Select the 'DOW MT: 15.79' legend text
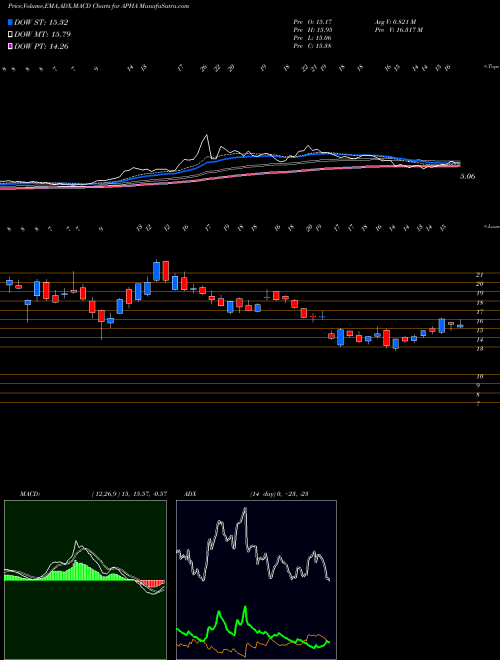Viewport: 500px width, 660px height. pos(42,35)
